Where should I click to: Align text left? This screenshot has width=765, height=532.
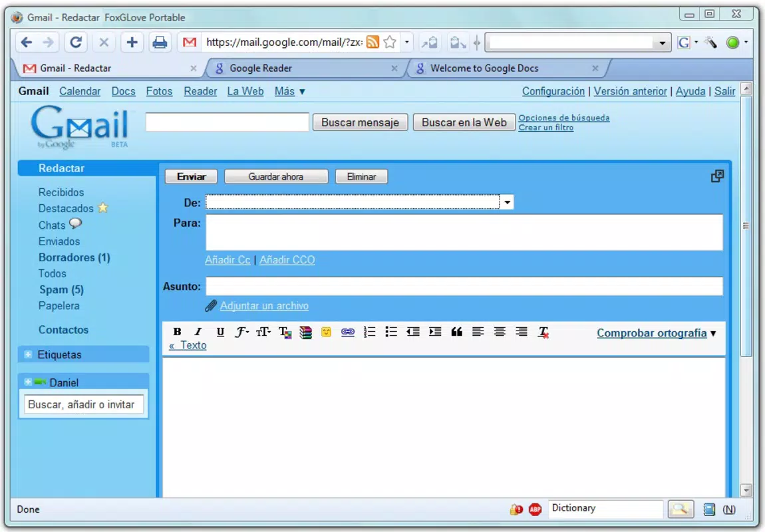tap(478, 332)
